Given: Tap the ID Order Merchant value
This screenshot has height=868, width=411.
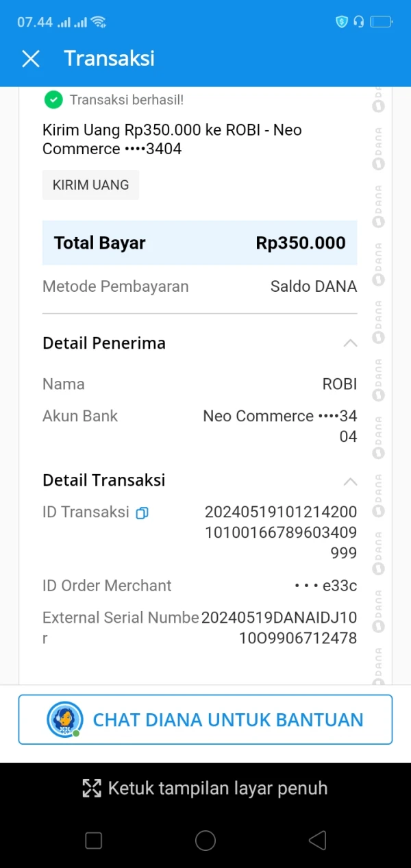Looking at the screenshot, I should click(x=325, y=586).
